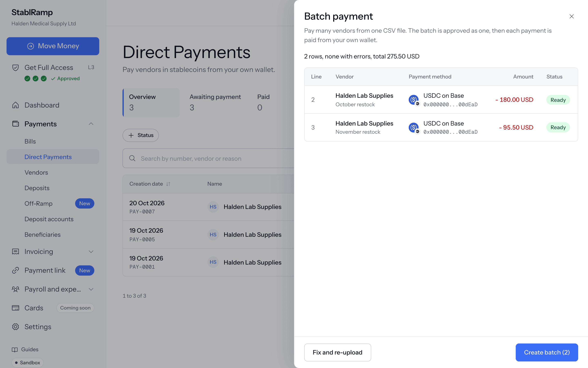Image resolution: width=588 pixels, height=368 pixels.
Task: Click the - 180.00 USD amount
Action: click(514, 100)
